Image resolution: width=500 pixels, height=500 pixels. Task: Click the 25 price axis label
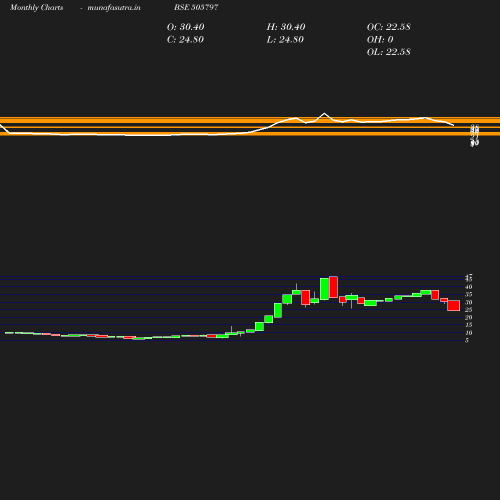(x=469, y=310)
